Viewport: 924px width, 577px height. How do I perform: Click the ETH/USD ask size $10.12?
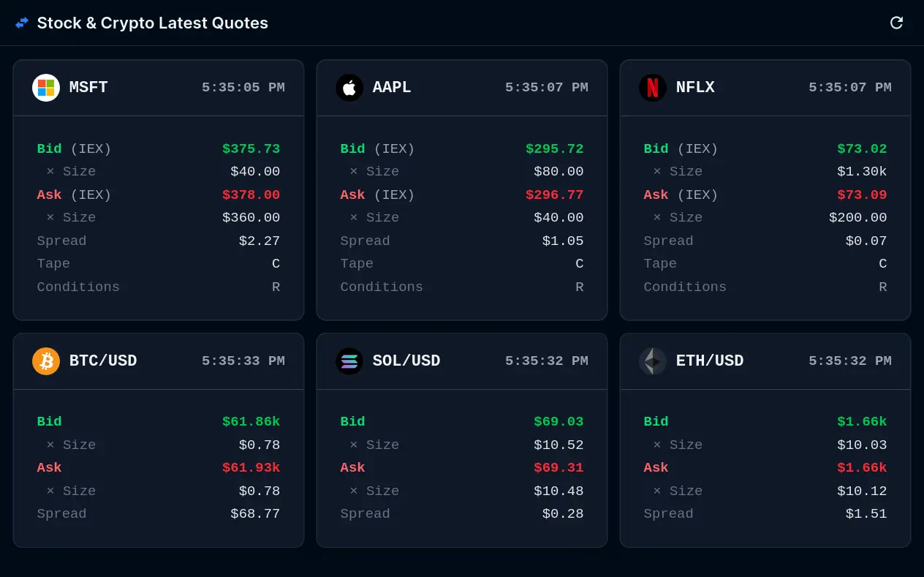862,491
